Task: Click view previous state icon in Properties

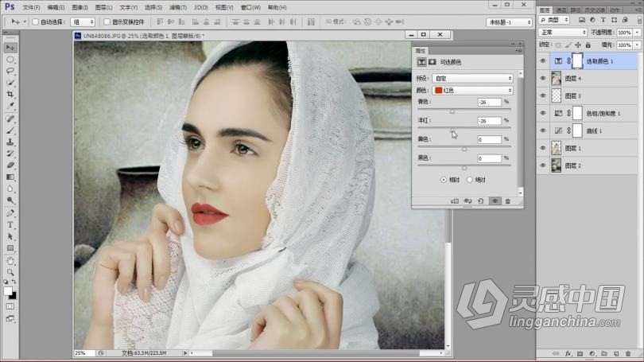Action: tap(467, 201)
